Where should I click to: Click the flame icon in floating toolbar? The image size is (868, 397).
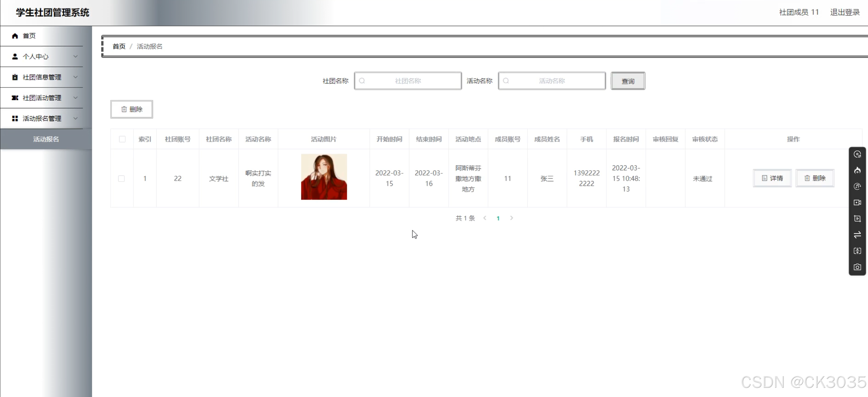coord(857,170)
